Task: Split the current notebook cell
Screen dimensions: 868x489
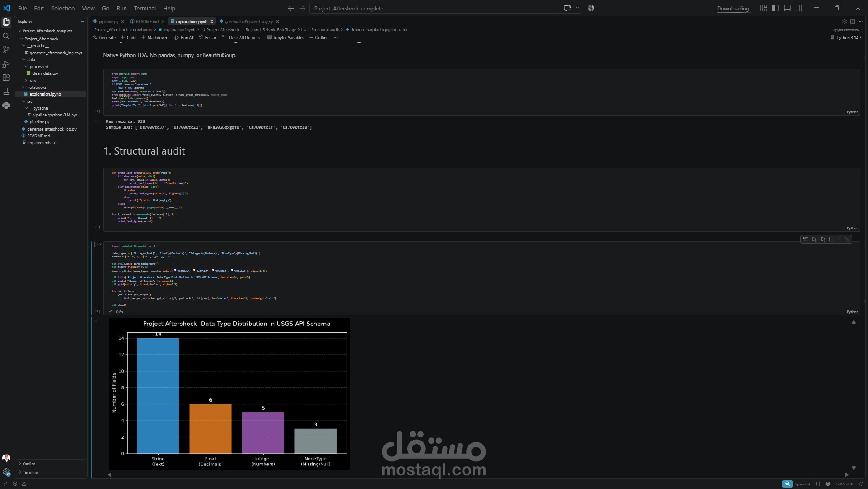Action: [x=831, y=239]
